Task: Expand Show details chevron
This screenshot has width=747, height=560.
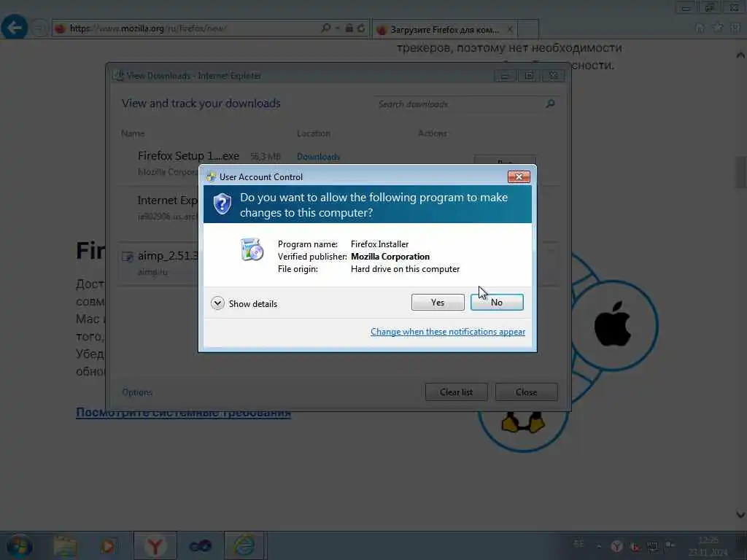Action: pos(217,303)
